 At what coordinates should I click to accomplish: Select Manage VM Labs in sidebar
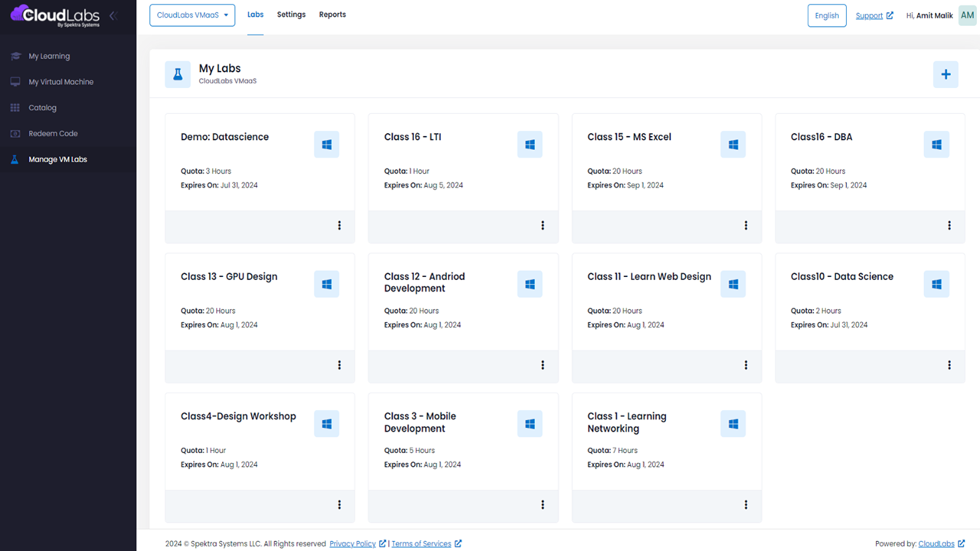pyautogui.click(x=68, y=159)
